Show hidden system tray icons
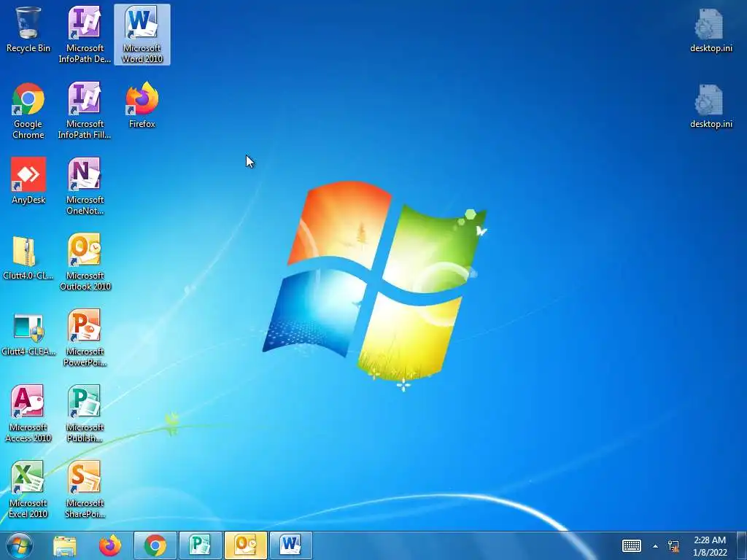Image resolution: width=747 pixels, height=560 pixels. (x=656, y=546)
